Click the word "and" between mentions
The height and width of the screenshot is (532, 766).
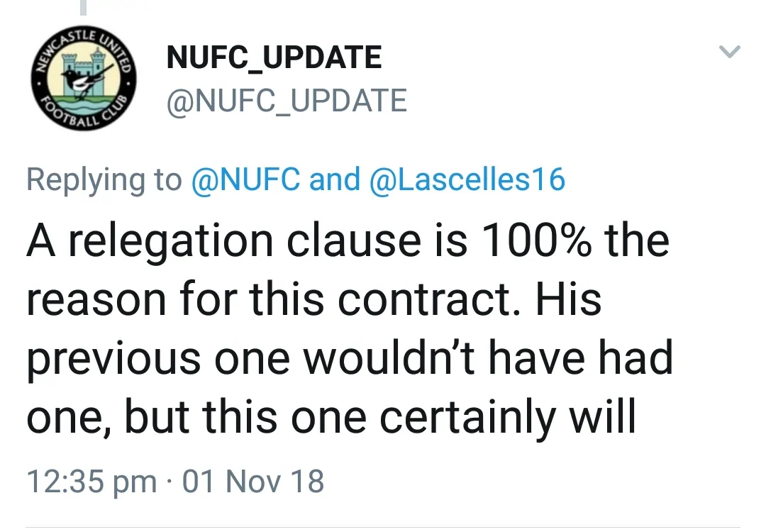tap(335, 179)
